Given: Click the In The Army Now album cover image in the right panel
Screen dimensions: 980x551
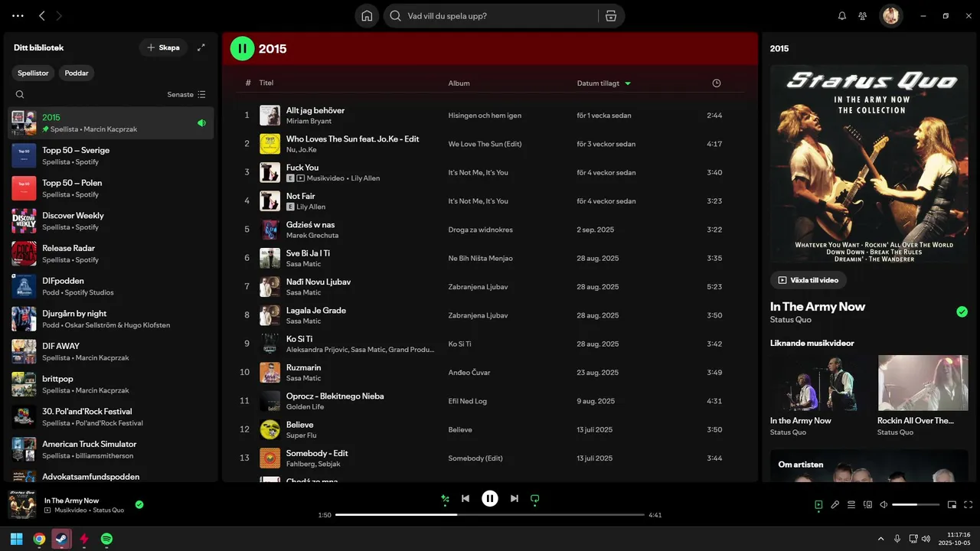Looking at the screenshot, I should pos(869,165).
